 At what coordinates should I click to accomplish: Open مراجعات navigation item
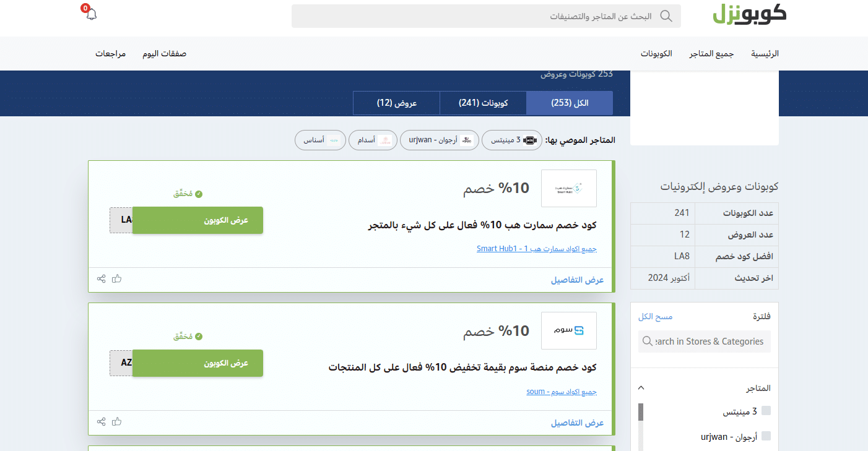tap(110, 54)
